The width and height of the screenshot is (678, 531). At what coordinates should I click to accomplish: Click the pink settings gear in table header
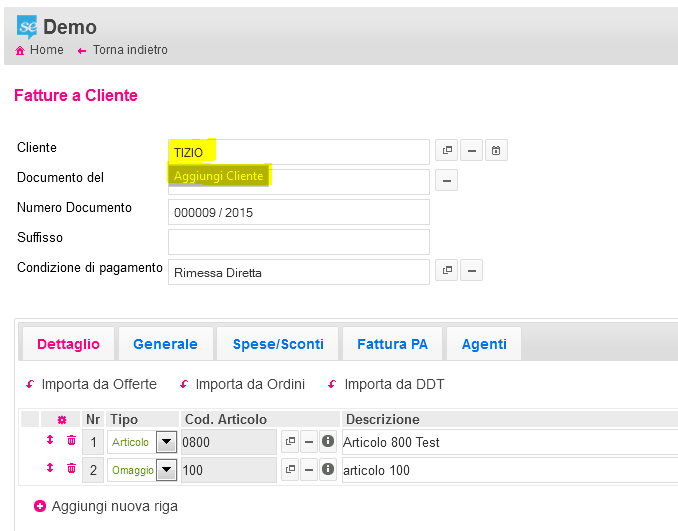(x=61, y=419)
